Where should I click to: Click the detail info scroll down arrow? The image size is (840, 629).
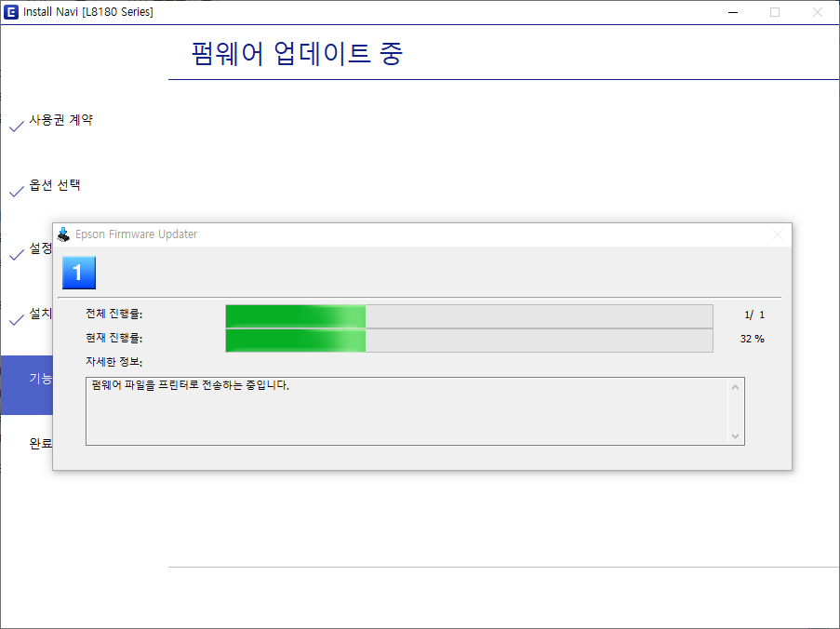(x=735, y=436)
